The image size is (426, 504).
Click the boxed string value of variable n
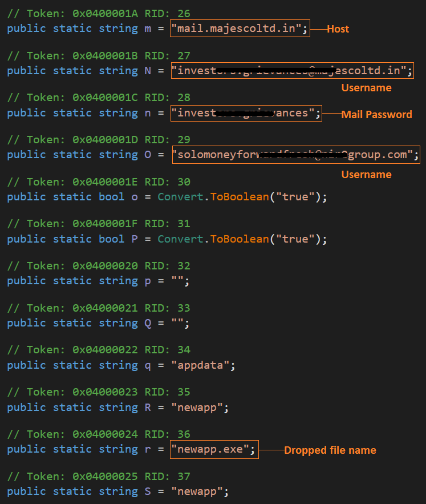pos(246,113)
